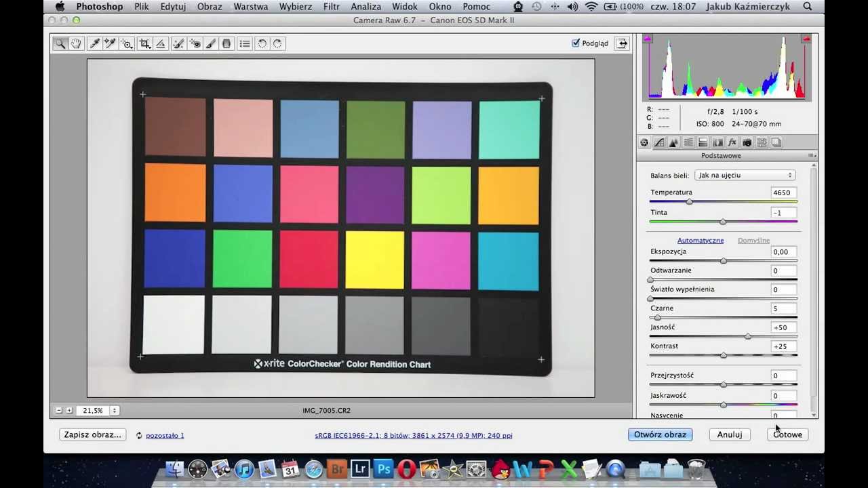Screen dimensions: 868x488
Task: Click the zoom in plus button
Action: 69,411
